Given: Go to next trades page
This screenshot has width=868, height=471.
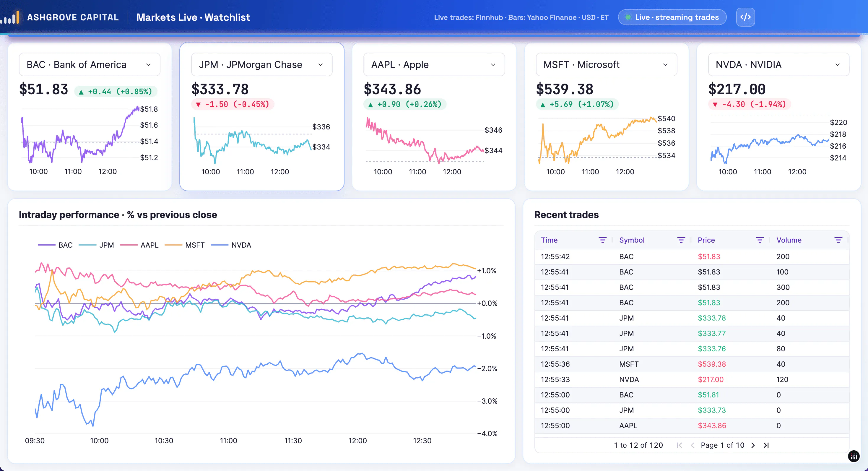Looking at the screenshot, I should coord(753,445).
